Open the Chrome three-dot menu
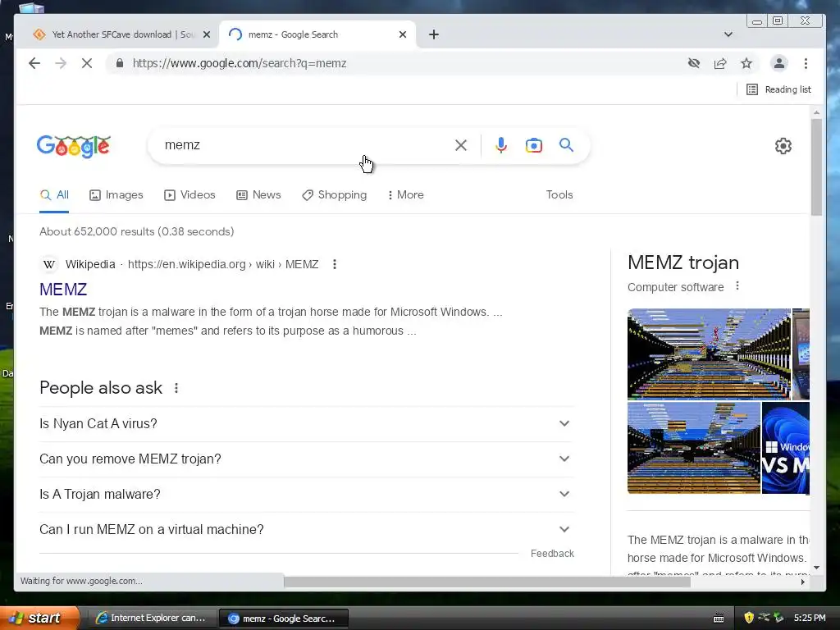Screen dimensions: 840x630 806,63
